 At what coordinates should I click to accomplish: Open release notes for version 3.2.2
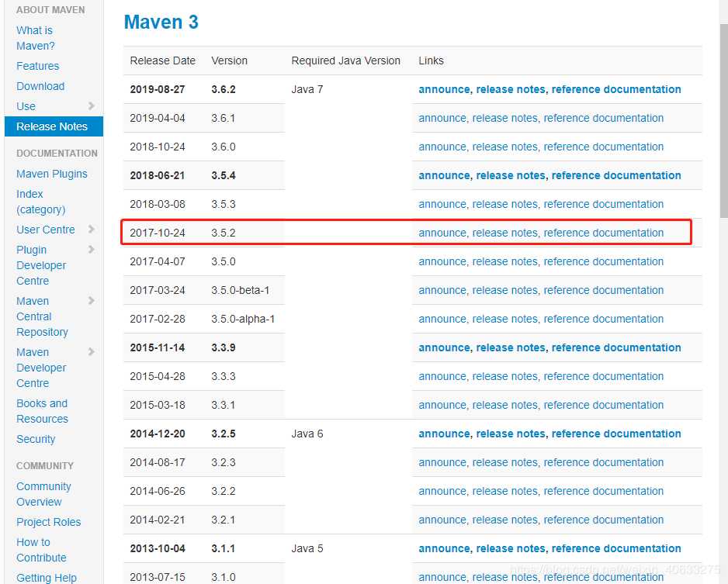click(x=504, y=491)
